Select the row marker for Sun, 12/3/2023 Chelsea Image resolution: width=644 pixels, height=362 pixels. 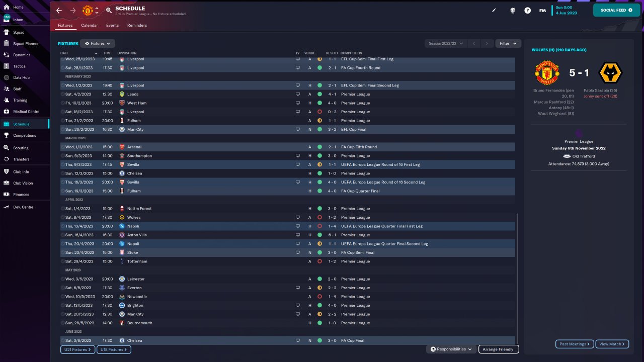63,173
